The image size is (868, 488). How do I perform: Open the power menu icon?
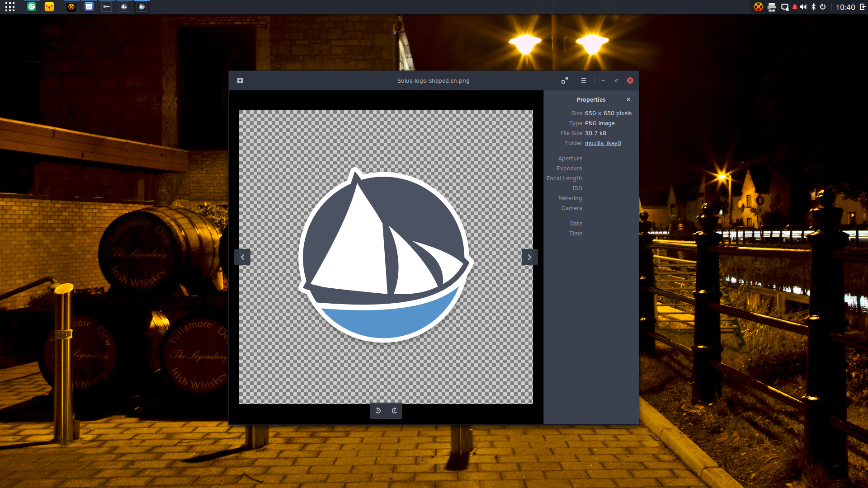pos(823,7)
